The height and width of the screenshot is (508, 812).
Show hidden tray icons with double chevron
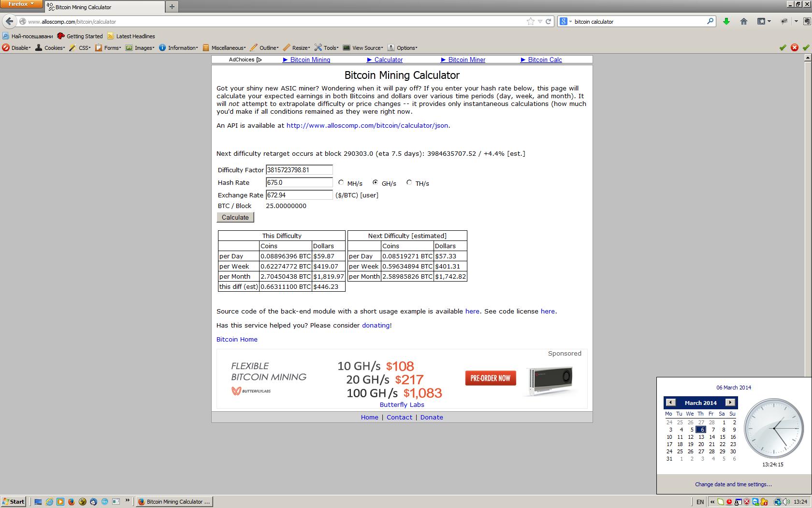pos(712,502)
